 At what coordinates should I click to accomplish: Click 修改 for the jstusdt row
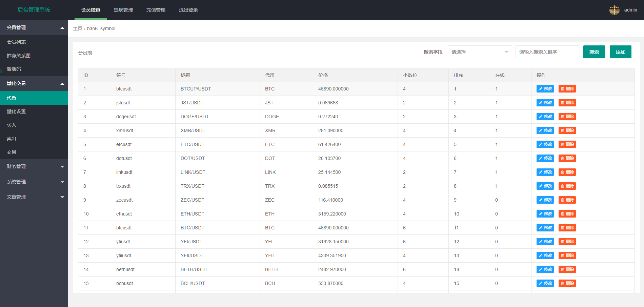(x=545, y=103)
